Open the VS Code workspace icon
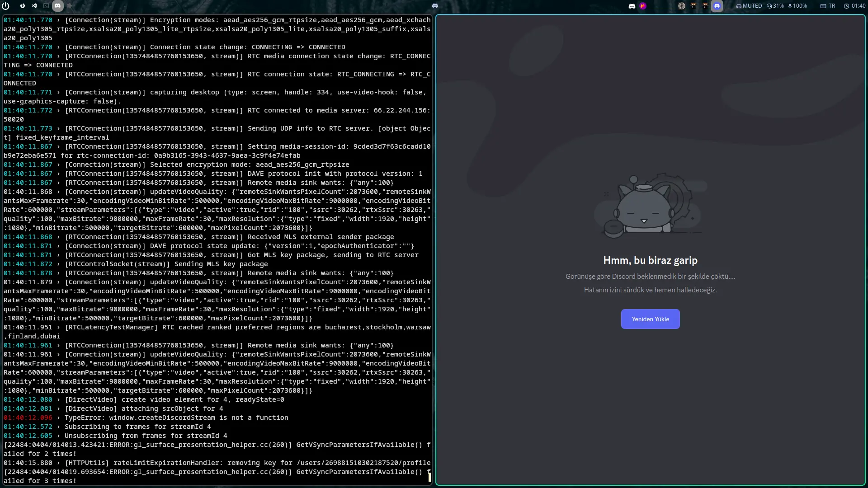Image resolution: width=868 pixels, height=488 pixels. (x=34, y=6)
